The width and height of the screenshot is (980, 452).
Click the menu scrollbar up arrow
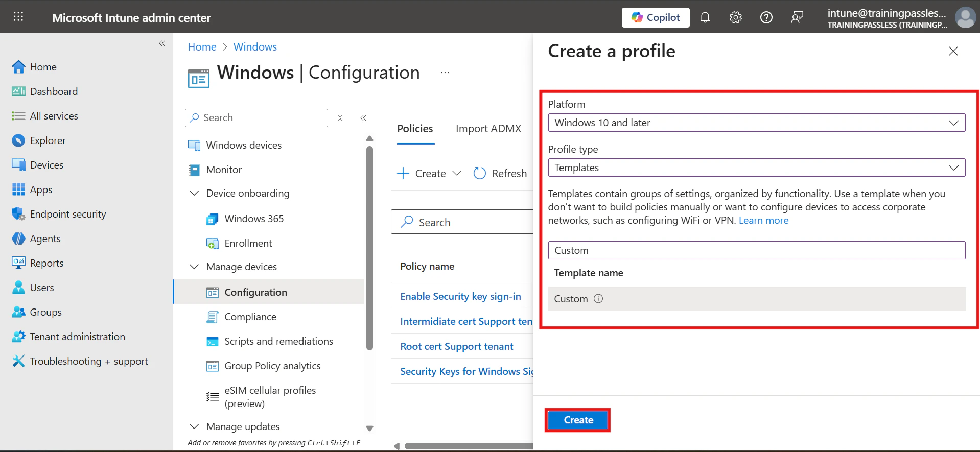click(x=370, y=139)
